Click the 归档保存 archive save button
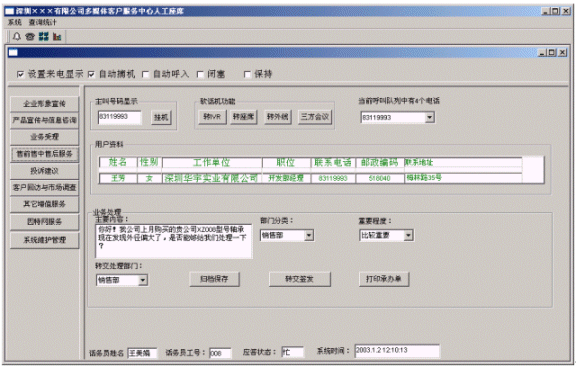Viewport: 576px width, 367px height. click(215, 279)
